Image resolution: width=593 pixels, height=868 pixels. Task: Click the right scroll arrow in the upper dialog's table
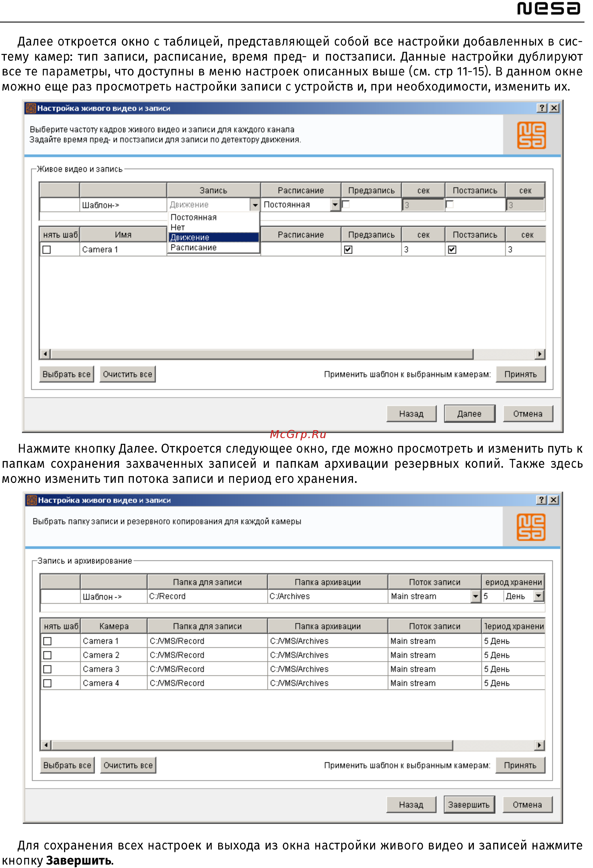tap(539, 354)
